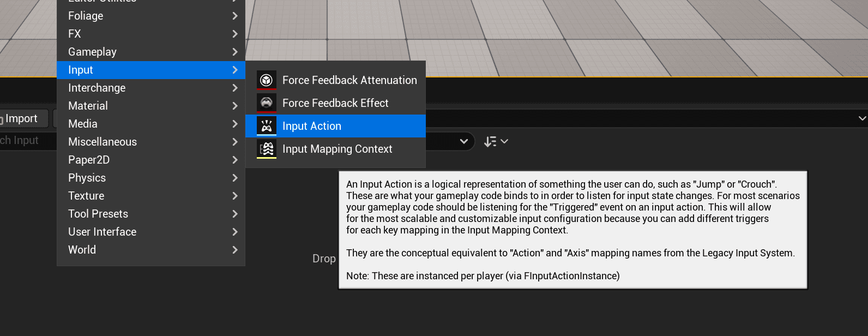Expand the Physics submenu arrow
This screenshot has height=336, width=868.
tap(235, 178)
